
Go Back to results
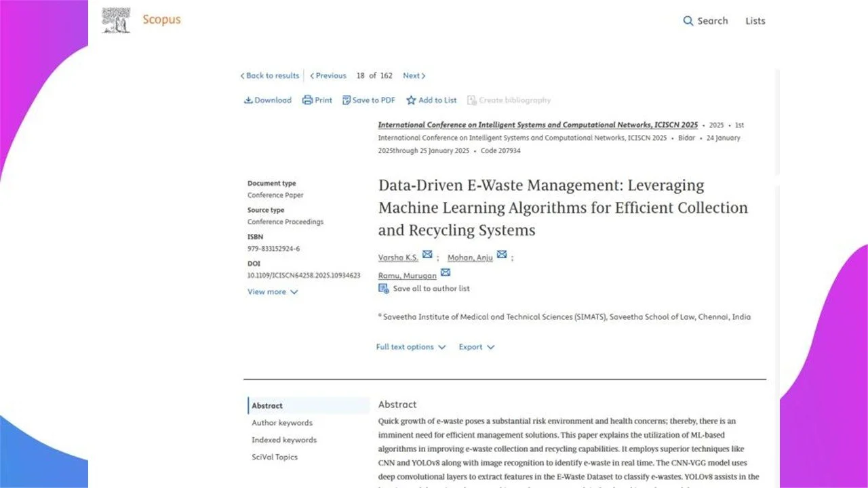point(270,76)
